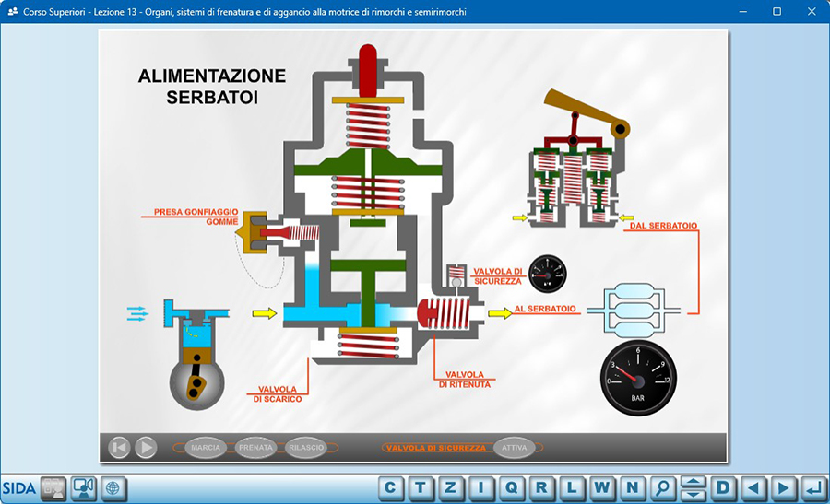
Task: Click the D letter toolbar button
Action: [x=723, y=487]
